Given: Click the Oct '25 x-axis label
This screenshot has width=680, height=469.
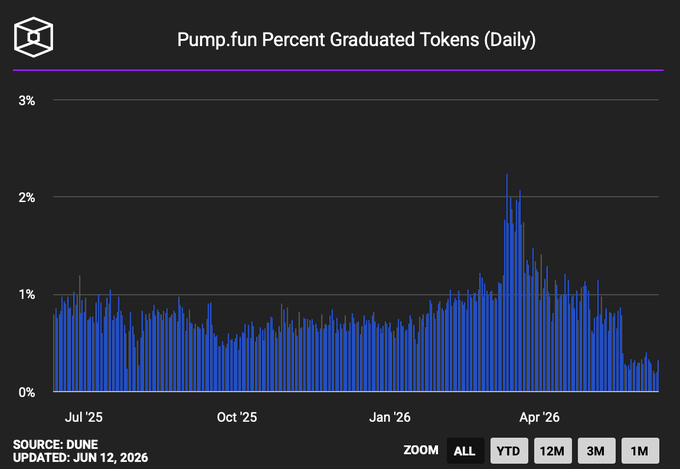Looking at the screenshot, I should pyautogui.click(x=237, y=417).
